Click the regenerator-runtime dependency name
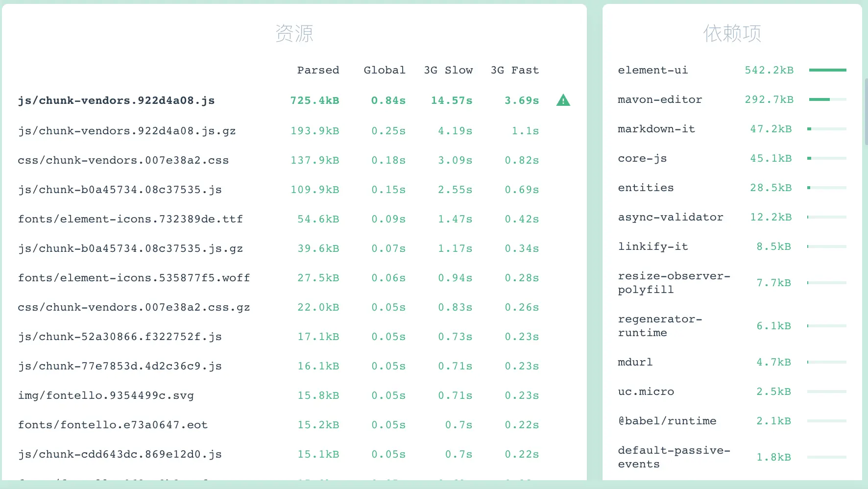The width and height of the screenshot is (868, 489). (x=660, y=326)
